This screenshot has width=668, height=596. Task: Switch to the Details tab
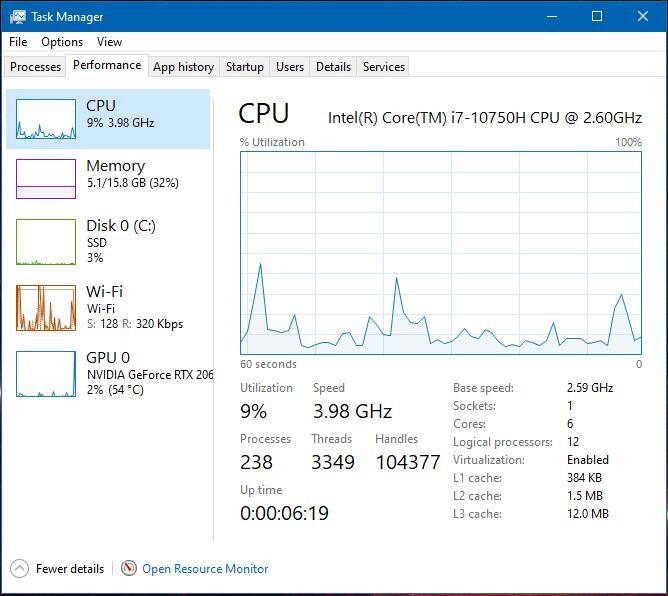(333, 67)
